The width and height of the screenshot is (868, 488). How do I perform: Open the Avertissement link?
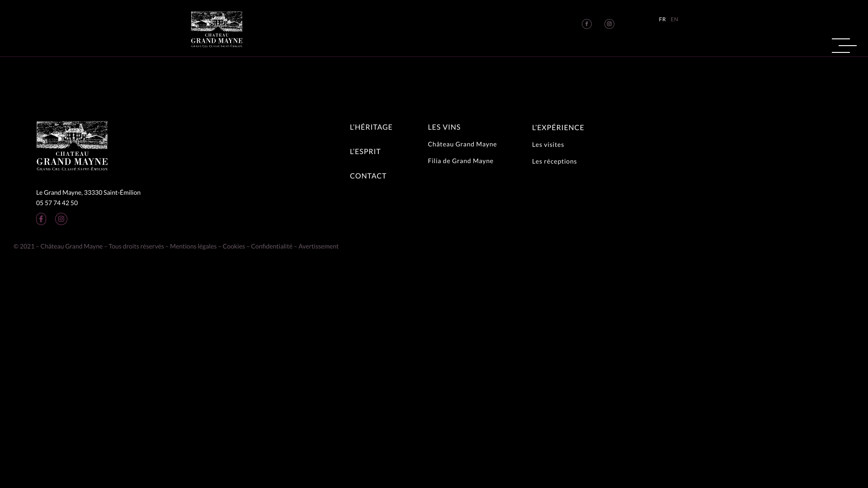[318, 246]
